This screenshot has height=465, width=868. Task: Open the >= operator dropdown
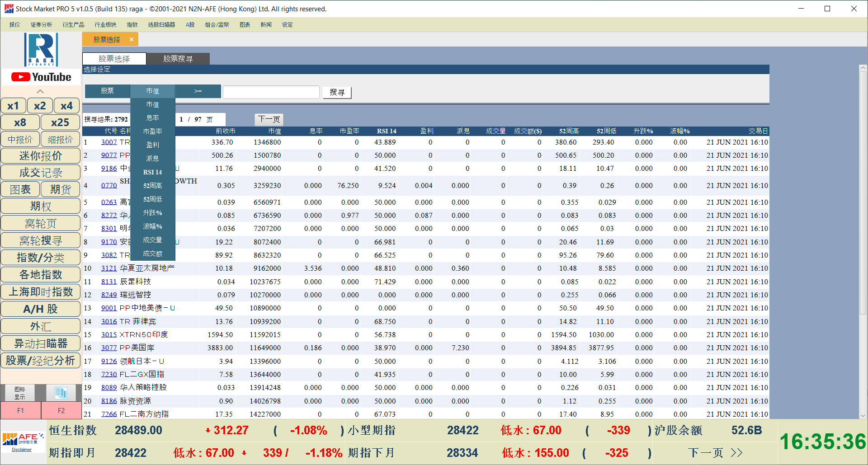coord(198,91)
